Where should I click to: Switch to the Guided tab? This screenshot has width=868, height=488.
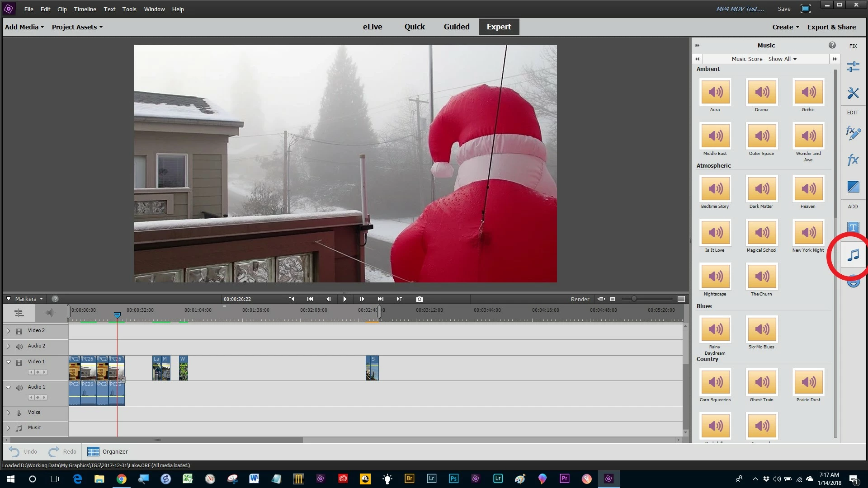pos(456,27)
